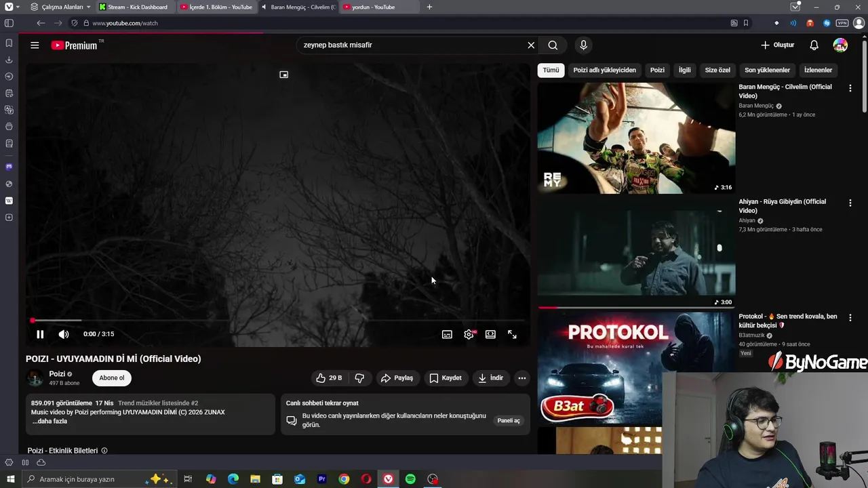
Task: Open Downloads panel in Vivaldi sidebar
Action: [9, 60]
